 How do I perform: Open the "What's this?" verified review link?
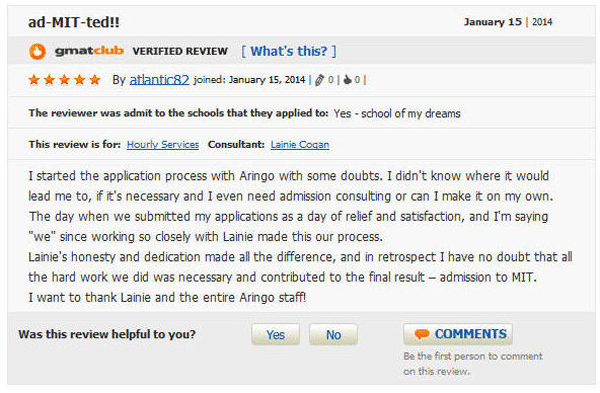pyautogui.click(x=289, y=51)
